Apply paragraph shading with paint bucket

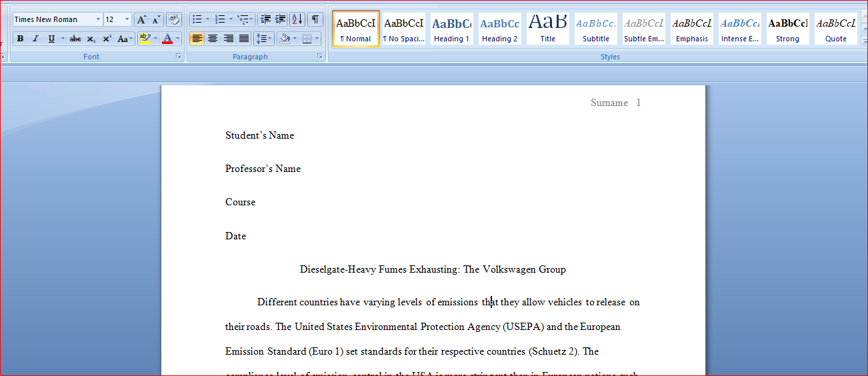pyautogui.click(x=285, y=39)
